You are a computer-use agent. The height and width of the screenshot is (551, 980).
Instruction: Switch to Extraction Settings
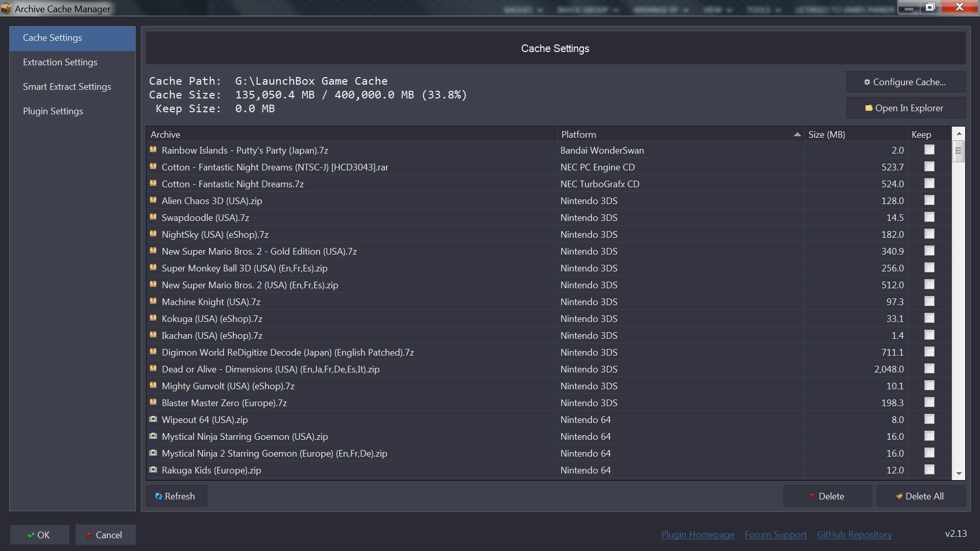pyautogui.click(x=72, y=62)
